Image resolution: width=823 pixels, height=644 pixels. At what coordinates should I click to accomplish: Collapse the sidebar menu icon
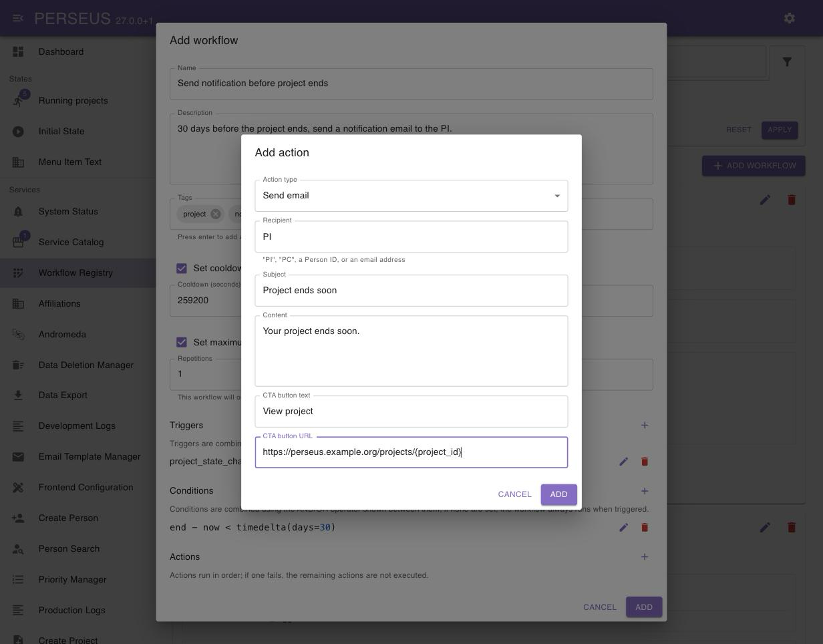18,18
